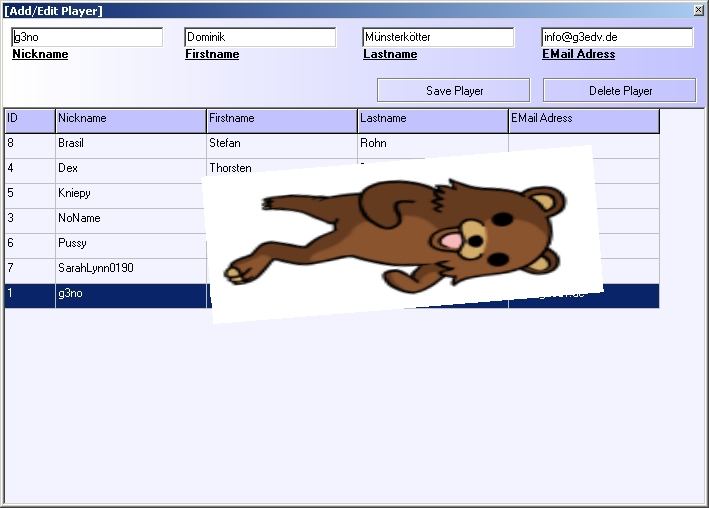
Task: Click the bold Nickname label under the field
Action: (x=40, y=54)
